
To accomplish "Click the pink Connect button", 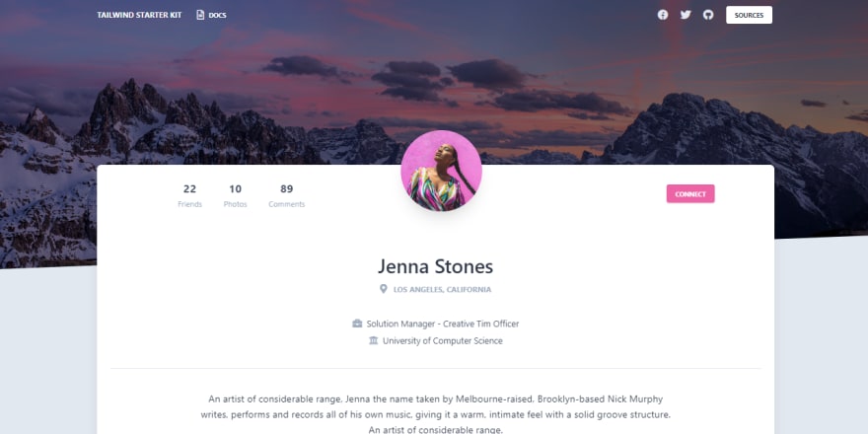I will 690,193.
